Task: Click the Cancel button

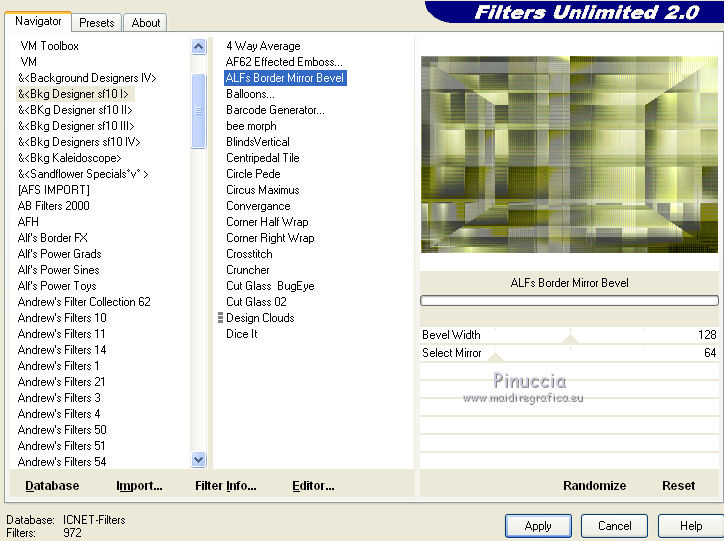Action: [614, 526]
